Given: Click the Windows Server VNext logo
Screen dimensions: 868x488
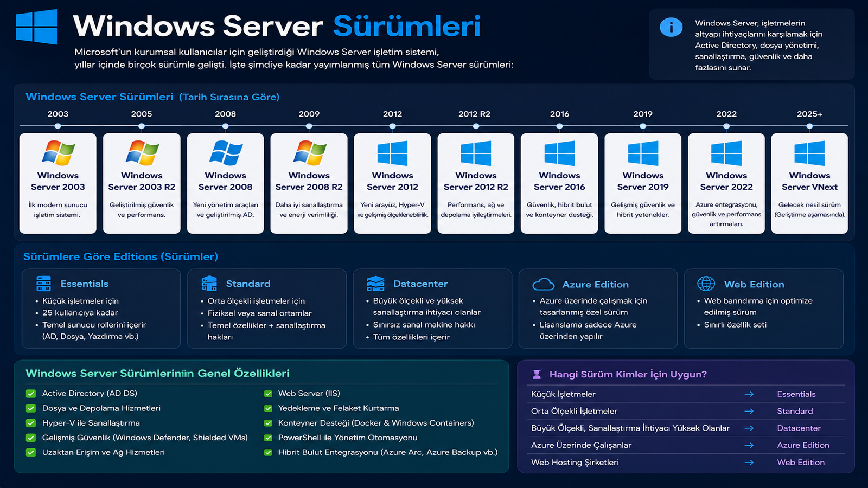Looking at the screenshot, I should coord(809,153).
